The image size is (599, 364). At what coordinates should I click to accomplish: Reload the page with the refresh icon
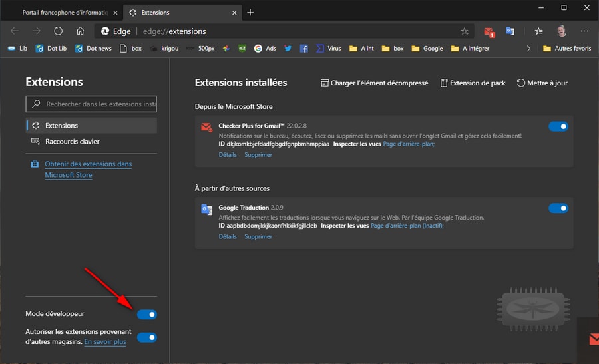click(x=58, y=31)
